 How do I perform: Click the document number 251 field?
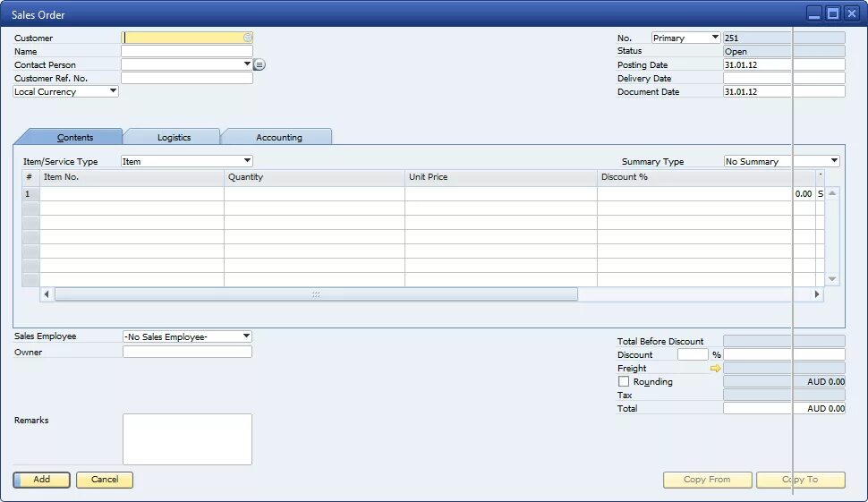(784, 38)
